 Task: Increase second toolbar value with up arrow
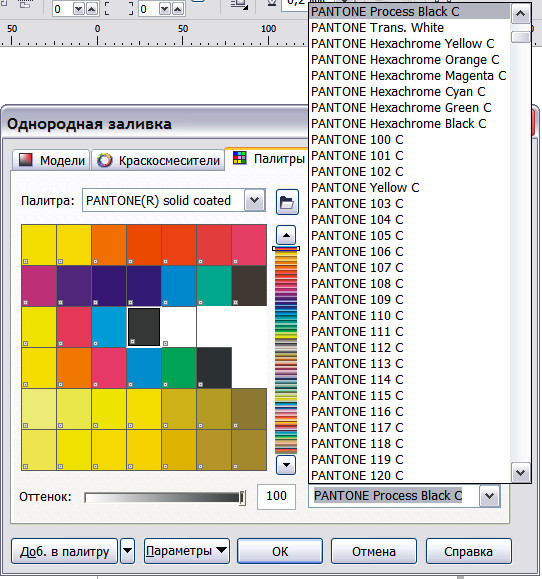[x=178, y=8]
